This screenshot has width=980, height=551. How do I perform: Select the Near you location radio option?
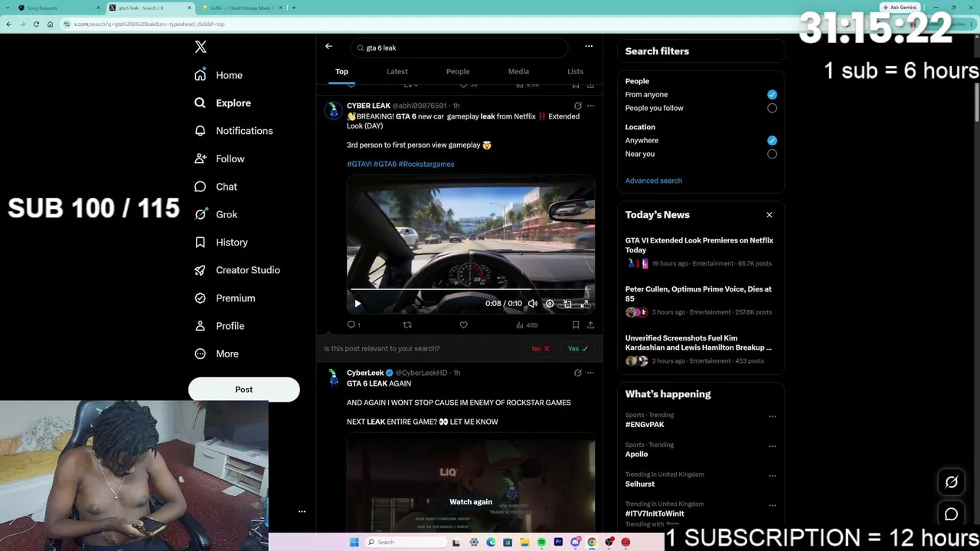click(772, 154)
